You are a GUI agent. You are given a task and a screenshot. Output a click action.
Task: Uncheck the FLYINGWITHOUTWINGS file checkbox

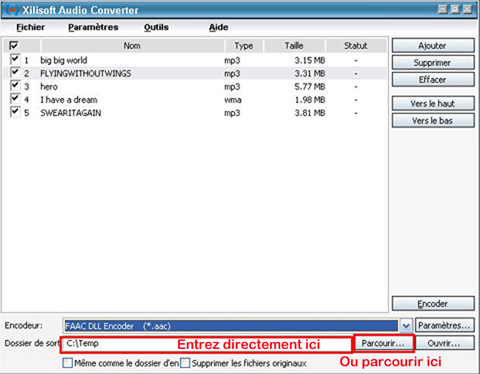coord(15,72)
